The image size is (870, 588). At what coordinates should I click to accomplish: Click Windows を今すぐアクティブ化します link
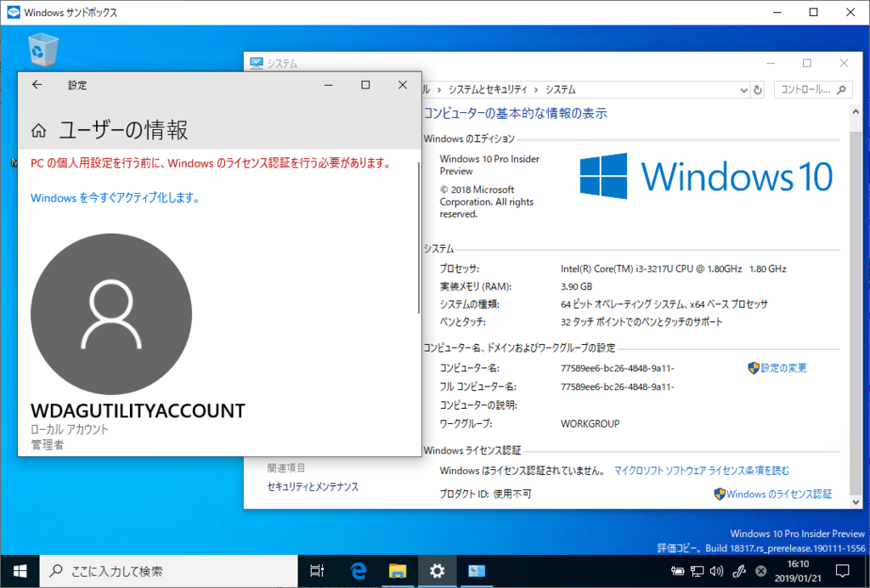pyautogui.click(x=116, y=197)
